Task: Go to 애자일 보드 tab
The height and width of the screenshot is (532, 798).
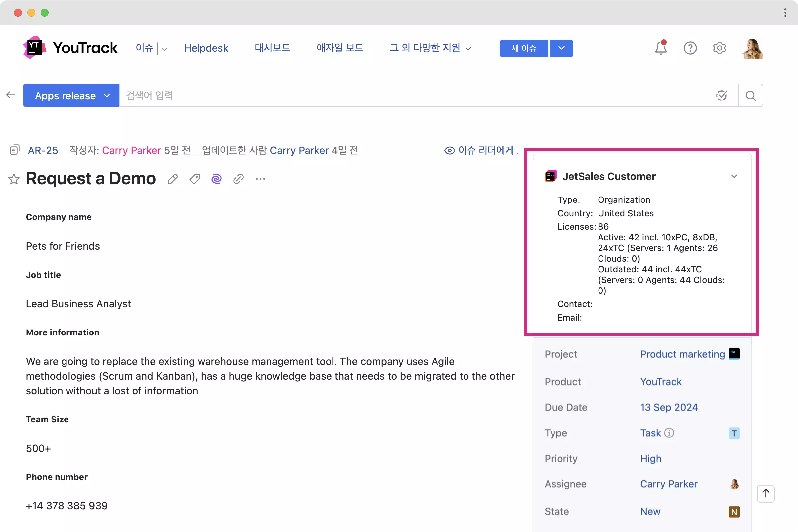Action: click(x=339, y=48)
